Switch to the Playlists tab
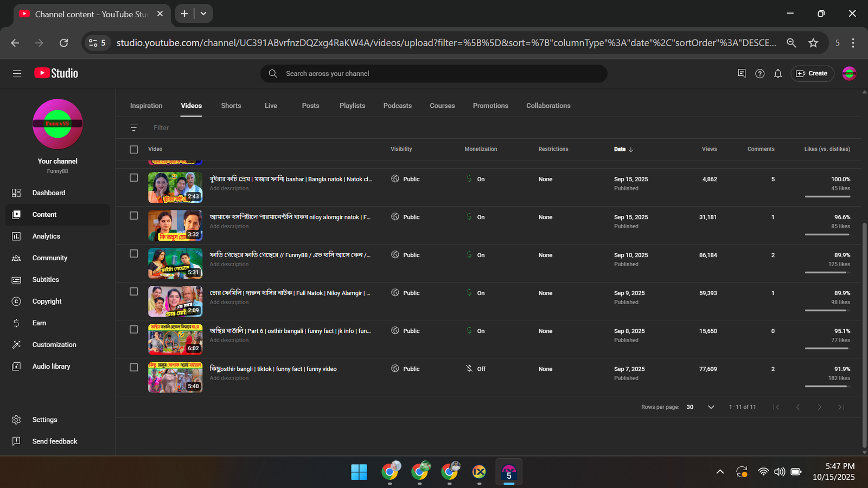This screenshot has width=868, height=488. coord(352,106)
